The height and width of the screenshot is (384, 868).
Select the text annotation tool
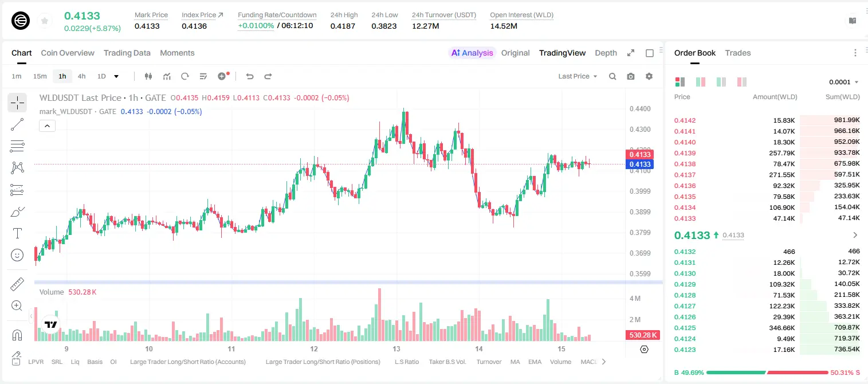point(17,233)
